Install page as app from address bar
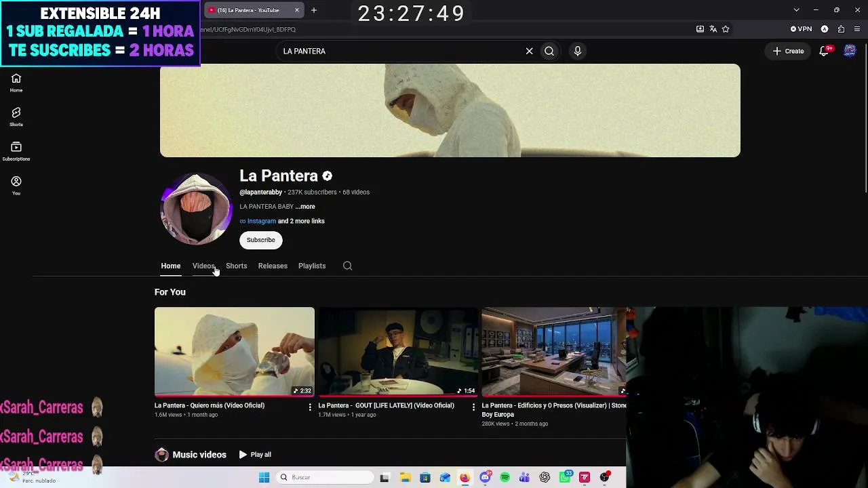 coord(700,29)
